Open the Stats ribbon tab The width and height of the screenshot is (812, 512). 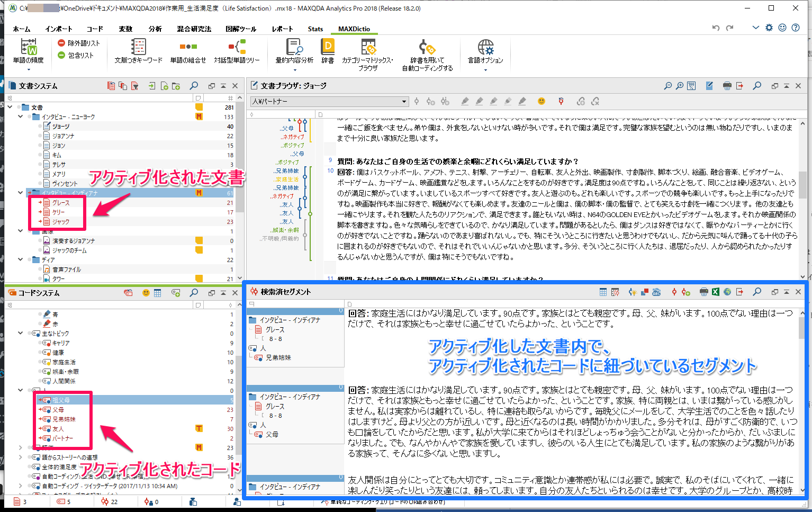(315, 29)
